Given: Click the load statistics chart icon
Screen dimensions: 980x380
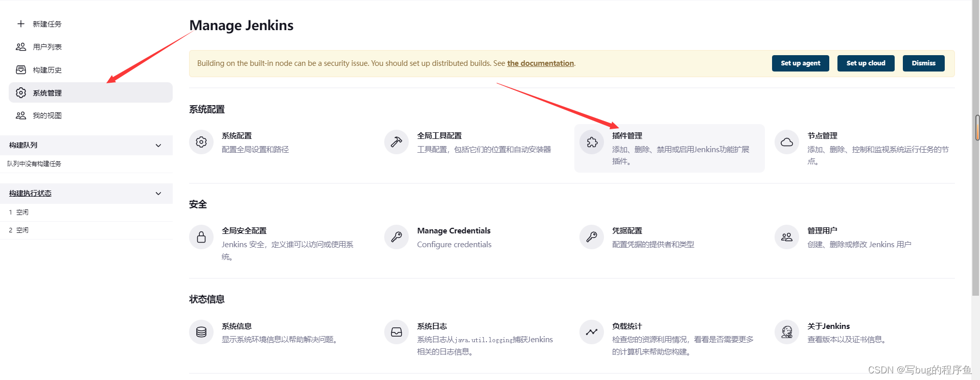Looking at the screenshot, I should 592,332.
